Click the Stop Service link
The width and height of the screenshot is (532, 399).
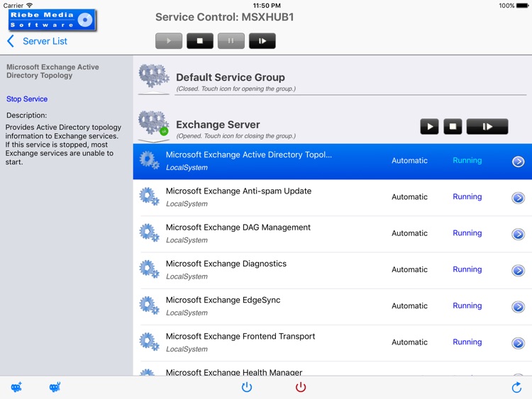[27, 99]
